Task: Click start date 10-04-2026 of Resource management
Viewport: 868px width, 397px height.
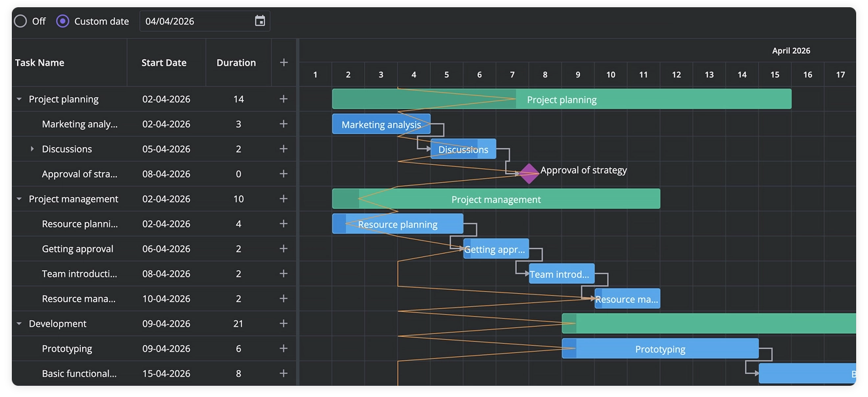Action: pyautogui.click(x=166, y=299)
